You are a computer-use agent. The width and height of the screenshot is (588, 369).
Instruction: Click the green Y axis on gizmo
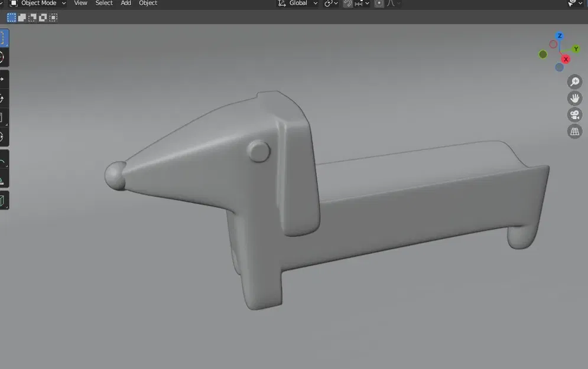click(576, 49)
